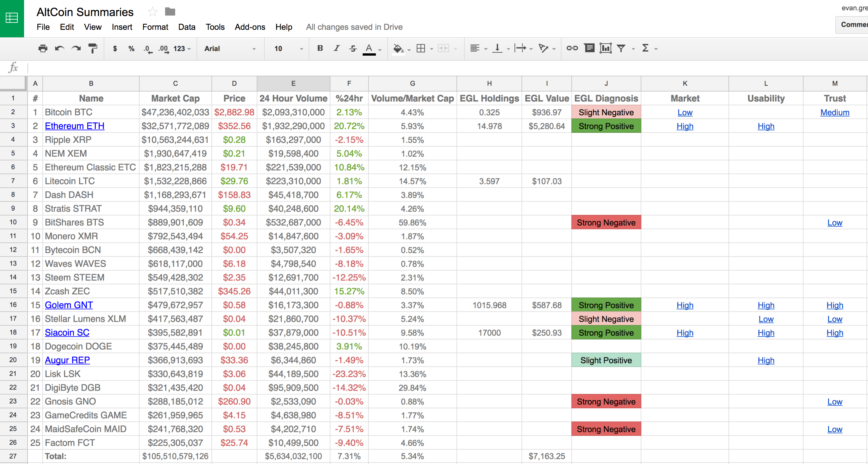
Task: Select Augur Slight Positive diagnosis cell
Action: [x=606, y=360]
